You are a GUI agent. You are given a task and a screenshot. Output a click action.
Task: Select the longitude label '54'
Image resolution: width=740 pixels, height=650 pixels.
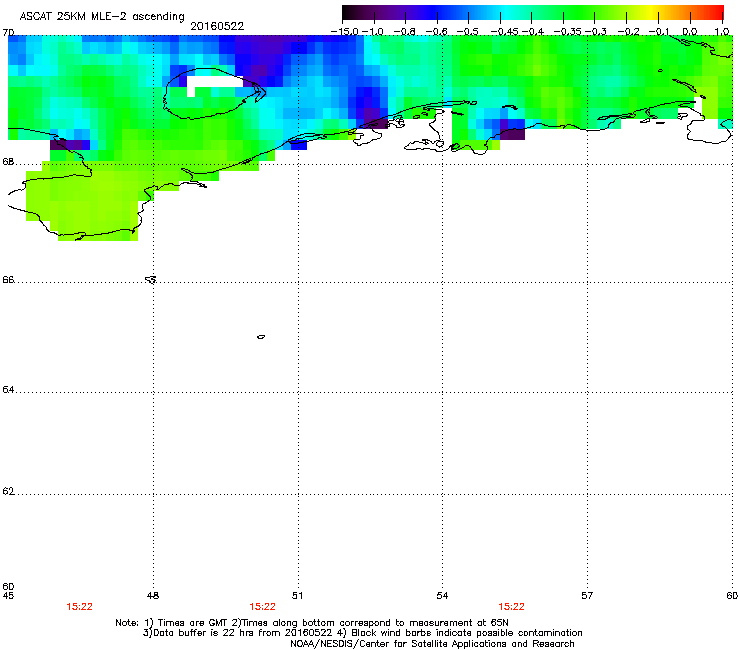tap(442, 596)
